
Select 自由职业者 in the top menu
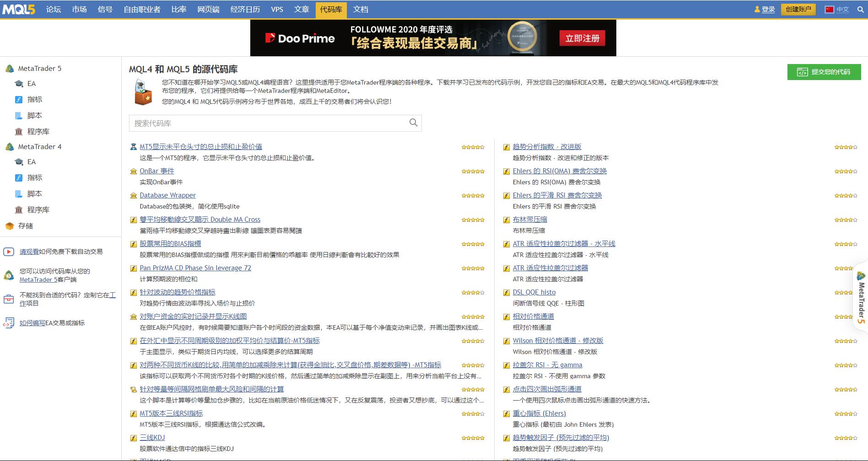tap(142, 10)
